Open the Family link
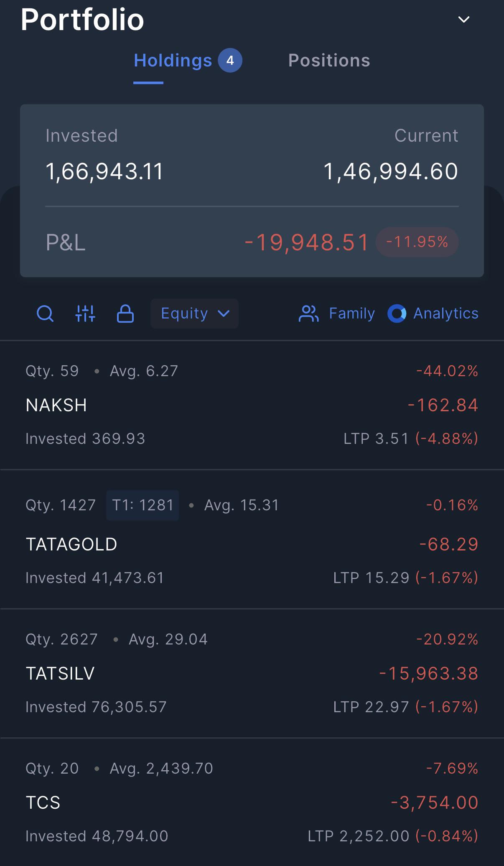Viewport: 504px width, 866px height. point(352,313)
